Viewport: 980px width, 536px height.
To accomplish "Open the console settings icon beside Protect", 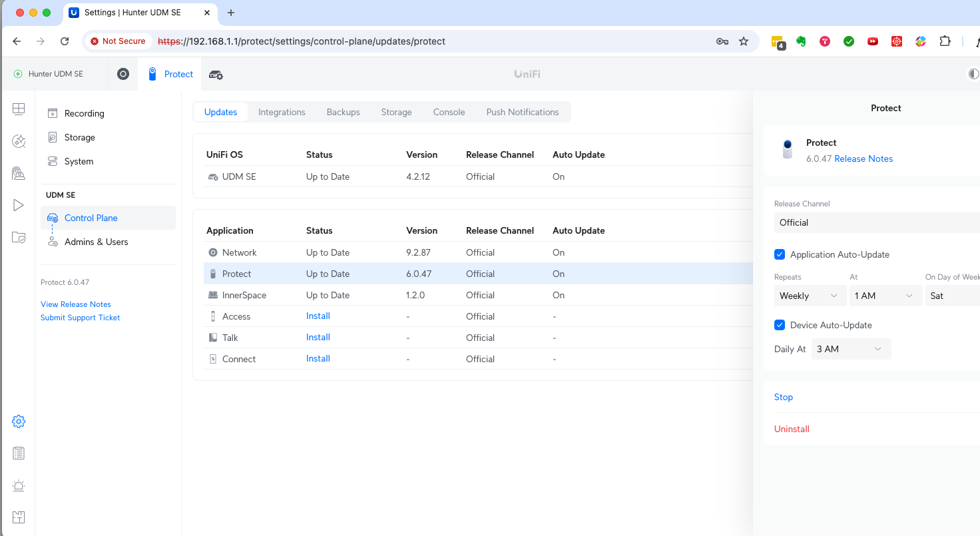I will 216,75.
